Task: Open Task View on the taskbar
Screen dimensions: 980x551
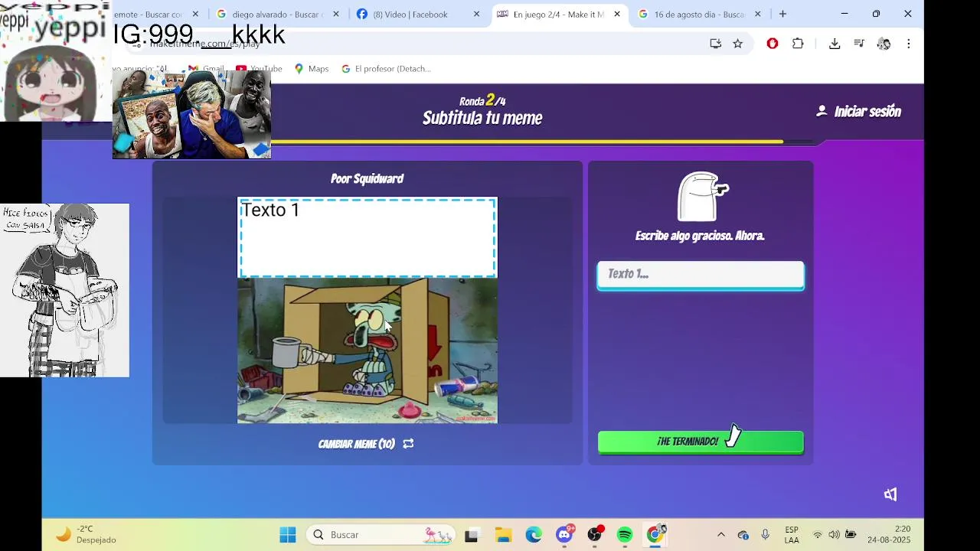Action: [471, 535]
